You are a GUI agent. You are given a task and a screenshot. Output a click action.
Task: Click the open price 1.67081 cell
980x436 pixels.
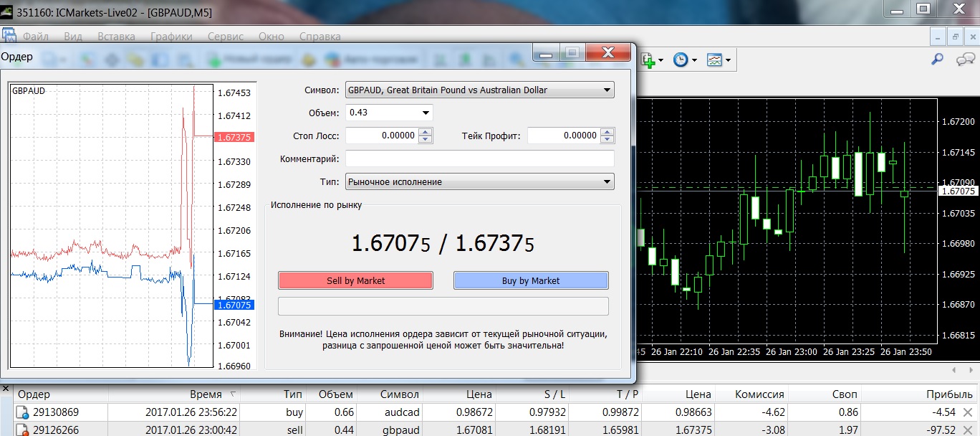474,430
